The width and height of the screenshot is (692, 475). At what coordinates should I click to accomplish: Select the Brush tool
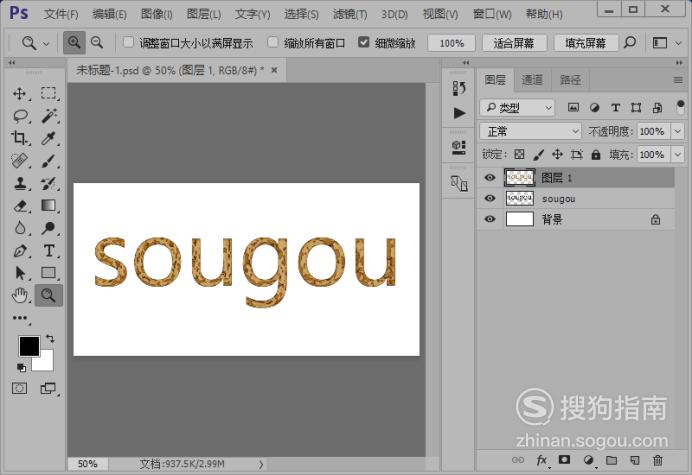[x=49, y=161]
